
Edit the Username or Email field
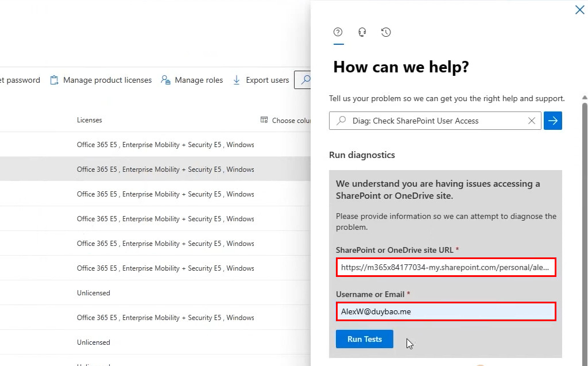tap(446, 311)
